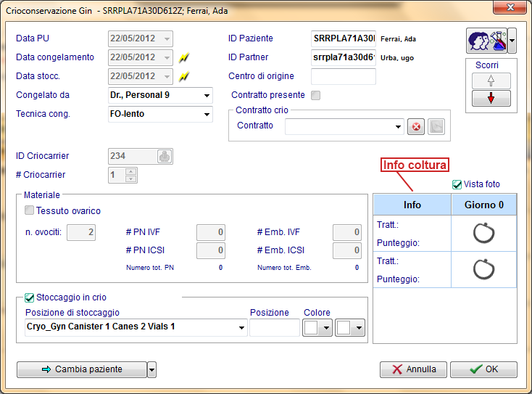Click the # PN IVF value field
This screenshot has height=394, width=532.
point(211,232)
